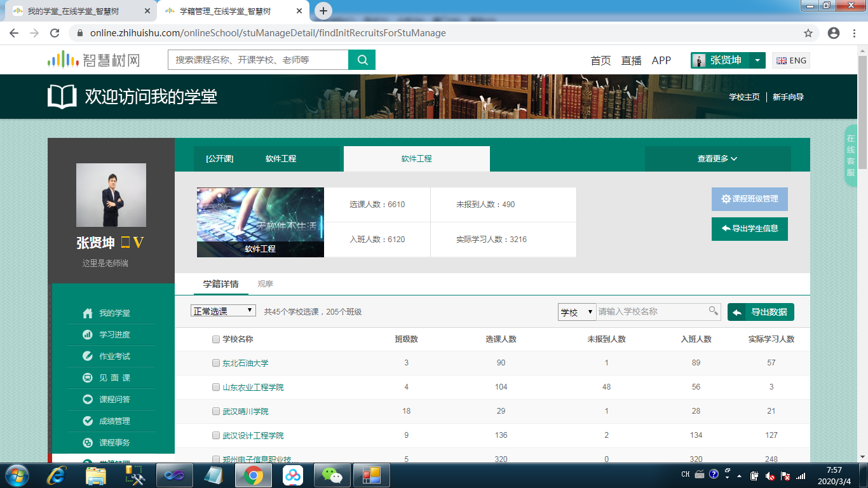
Task: Open 首页 in the top navigation
Action: click(600, 60)
